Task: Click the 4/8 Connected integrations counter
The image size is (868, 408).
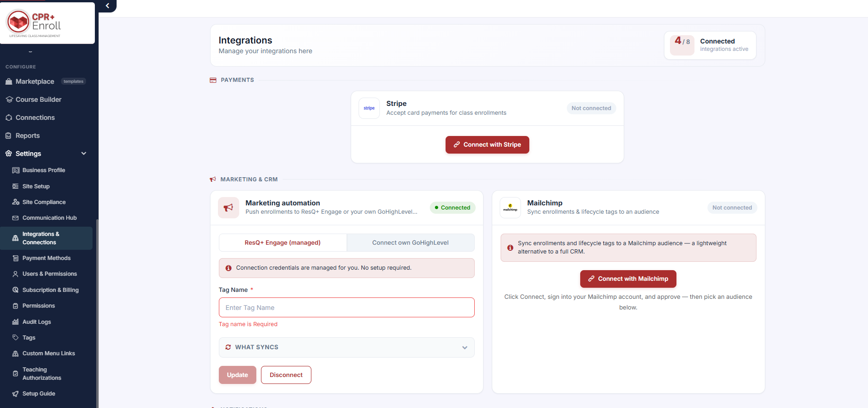Action: (x=710, y=45)
